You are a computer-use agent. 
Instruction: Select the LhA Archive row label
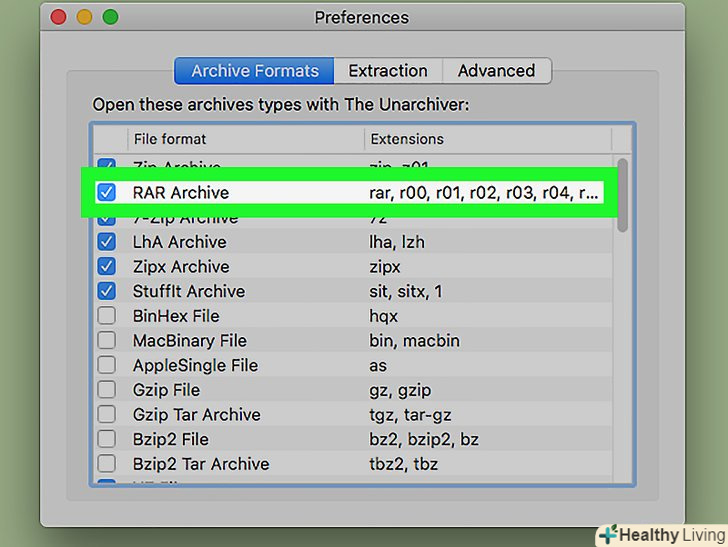(179, 242)
